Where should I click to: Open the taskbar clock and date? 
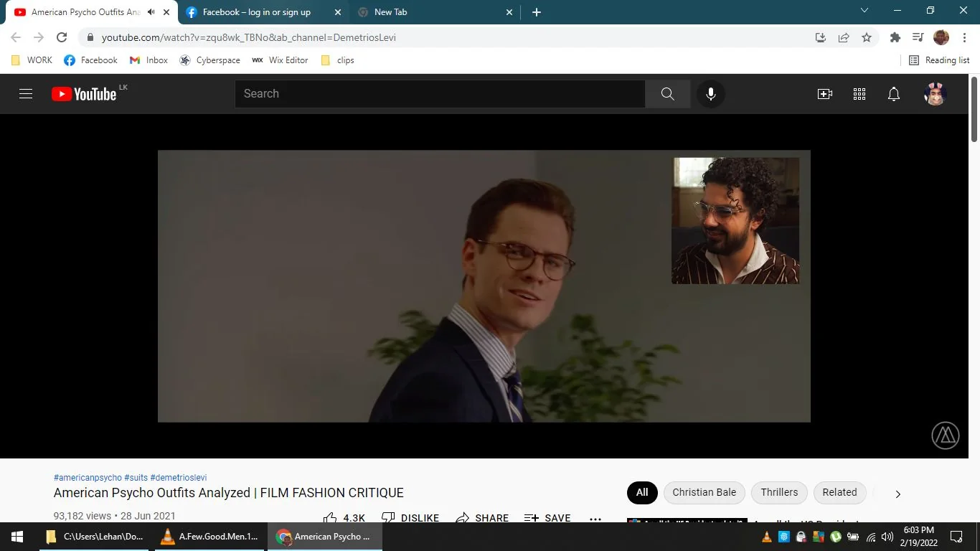pos(919,537)
